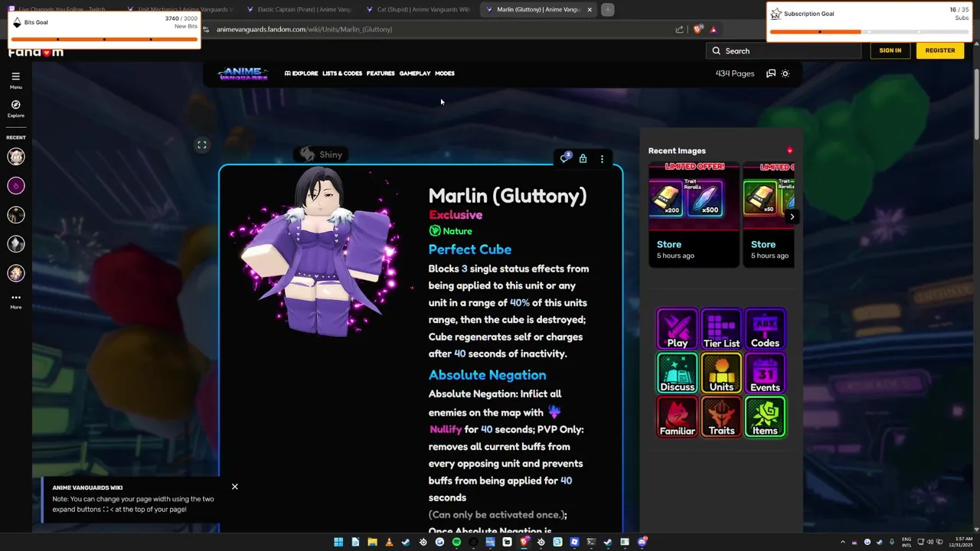Open the pink circle recent wiki avatar

(x=16, y=186)
